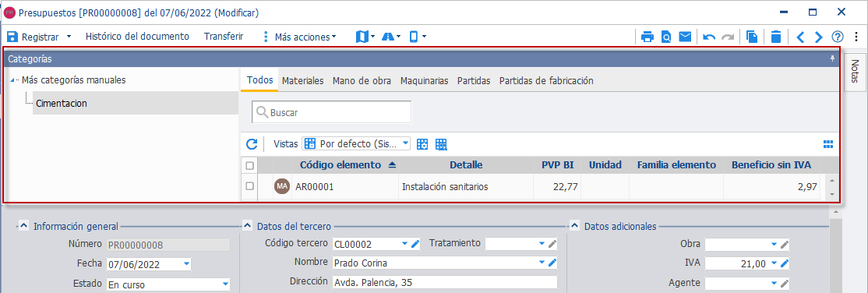Click the undo arrow icon
The height and width of the screenshot is (293, 868).
tap(709, 37)
